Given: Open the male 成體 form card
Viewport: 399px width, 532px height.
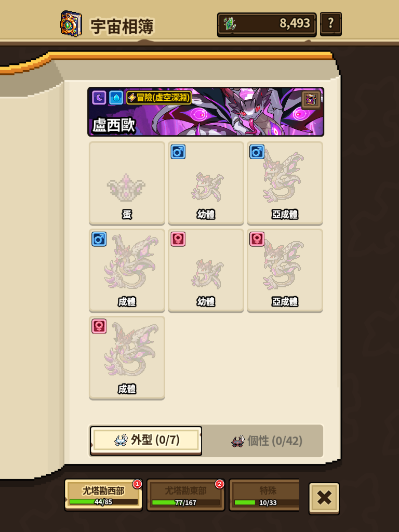Looking at the screenshot, I should 127,270.
